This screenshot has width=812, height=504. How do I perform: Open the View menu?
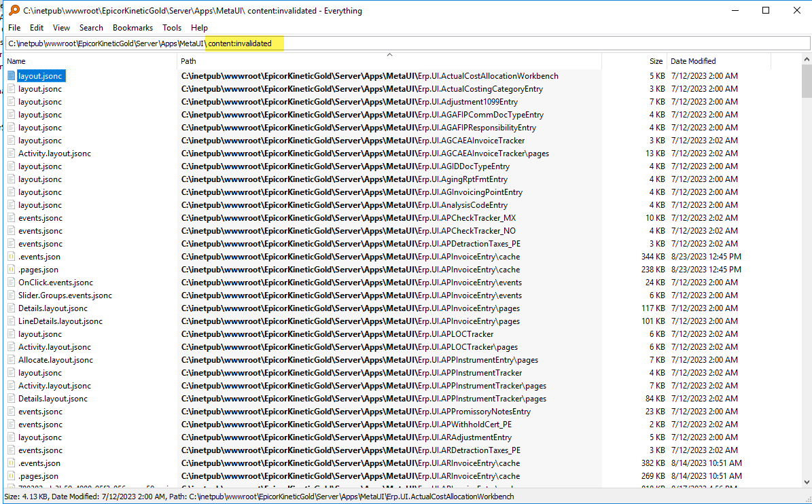[x=61, y=28]
